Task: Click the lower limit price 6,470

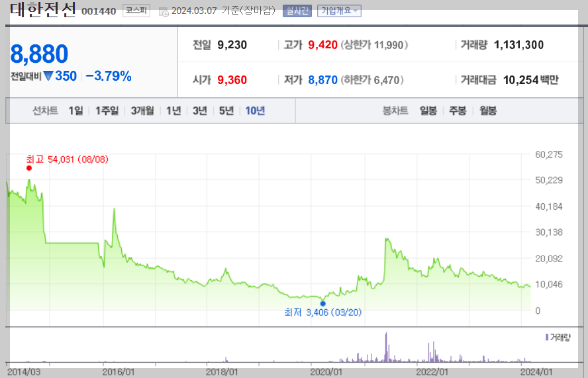Action: 387,80
